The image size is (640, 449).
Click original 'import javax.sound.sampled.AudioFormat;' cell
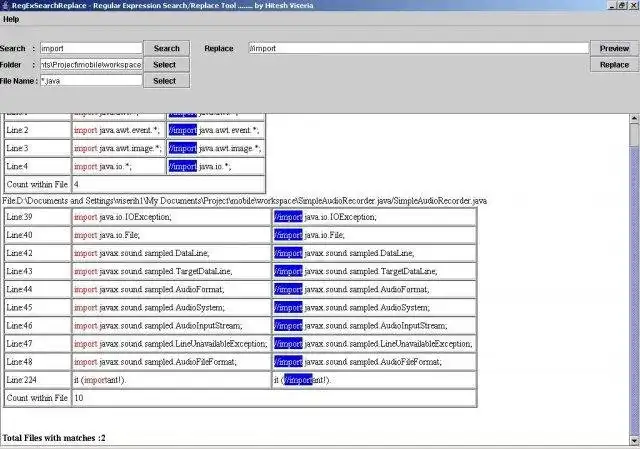point(171,289)
